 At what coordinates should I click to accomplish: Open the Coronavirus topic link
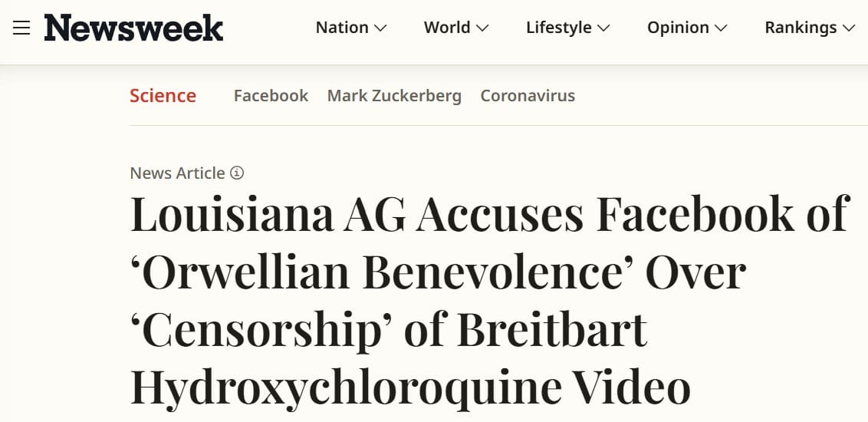[x=528, y=96]
